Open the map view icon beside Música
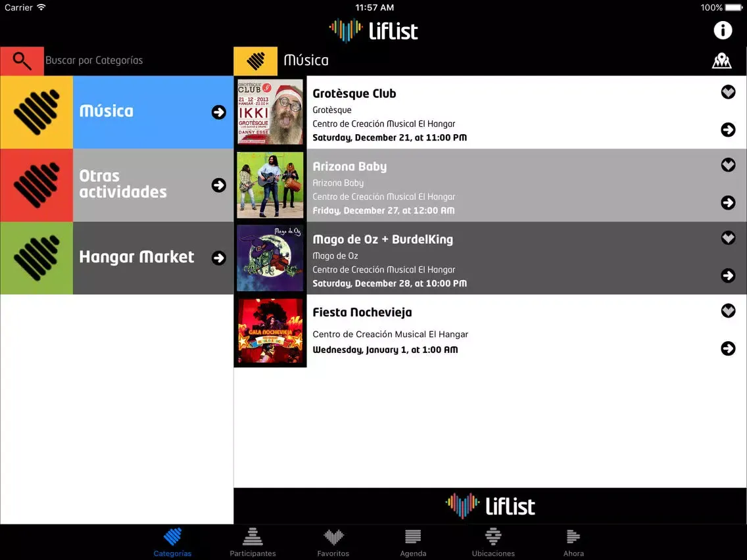 coord(721,60)
